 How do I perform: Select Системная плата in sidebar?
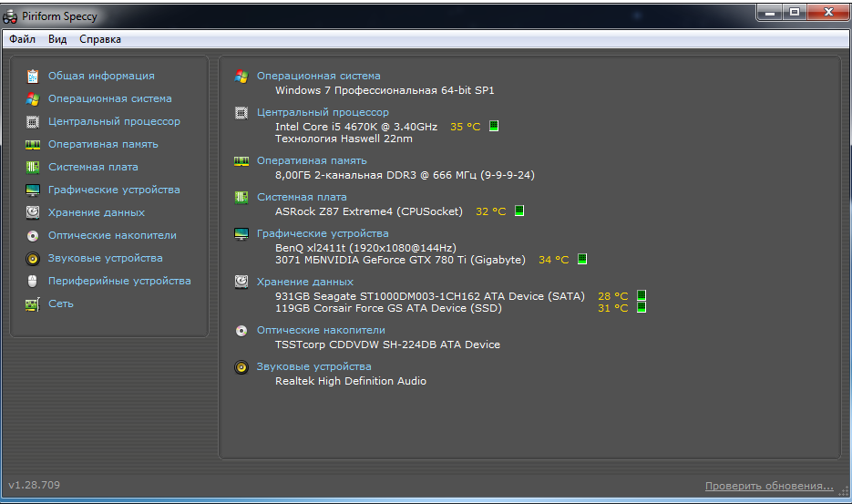(93, 168)
